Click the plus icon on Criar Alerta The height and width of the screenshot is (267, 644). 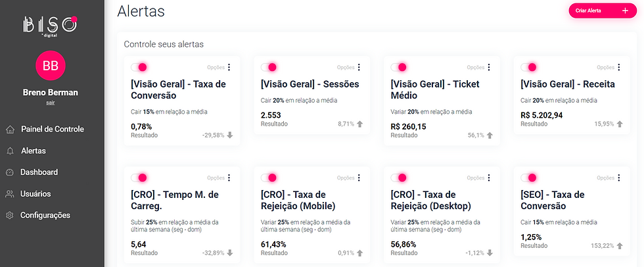625,11
